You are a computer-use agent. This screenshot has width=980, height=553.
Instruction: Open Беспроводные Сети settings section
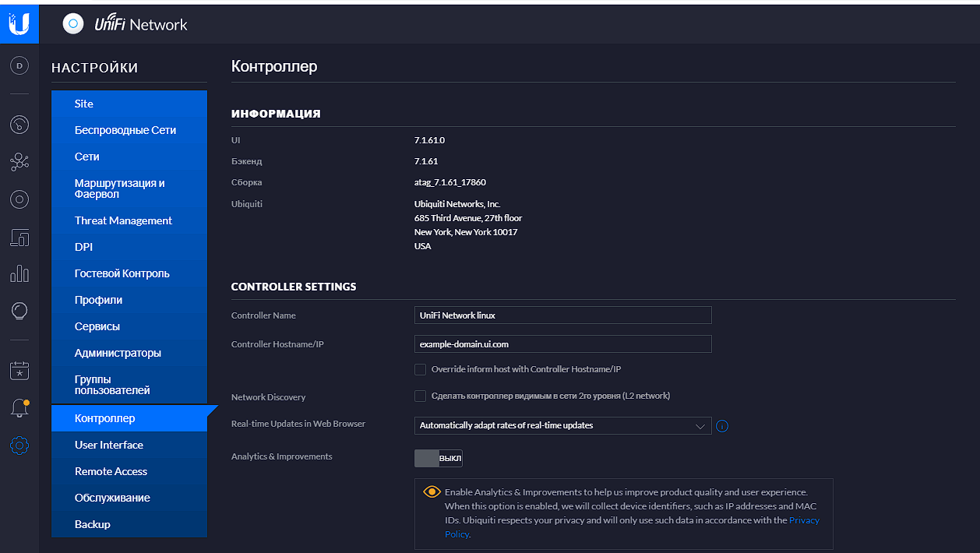[129, 130]
